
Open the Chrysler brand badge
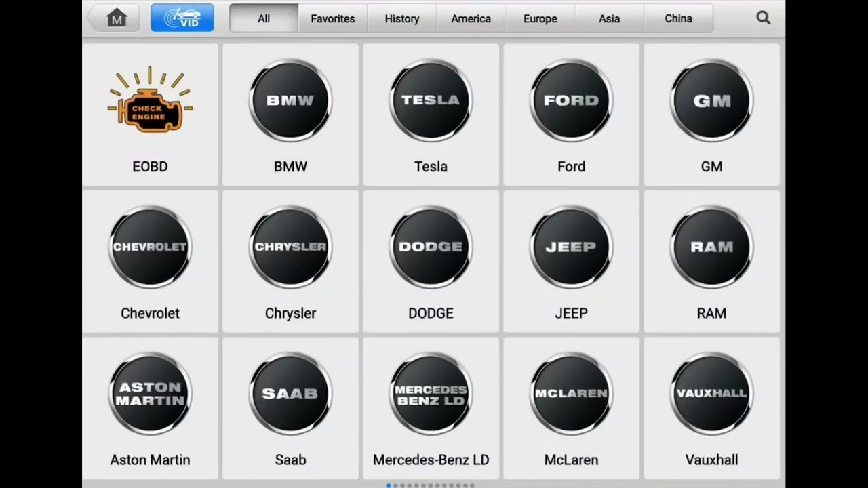[x=290, y=247]
